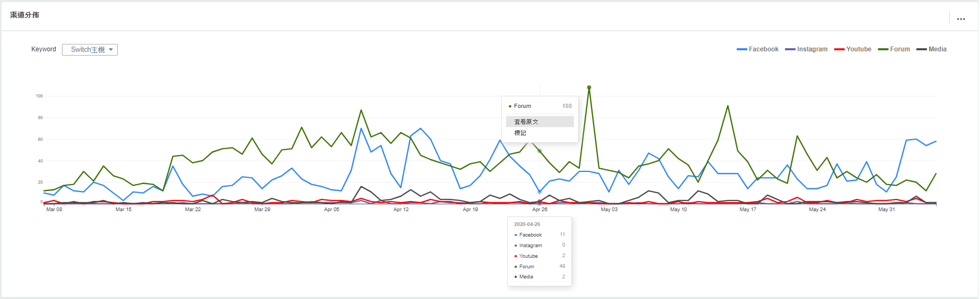Click the May 31 axis label
This screenshot has width=980, height=299.
point(886,210)
